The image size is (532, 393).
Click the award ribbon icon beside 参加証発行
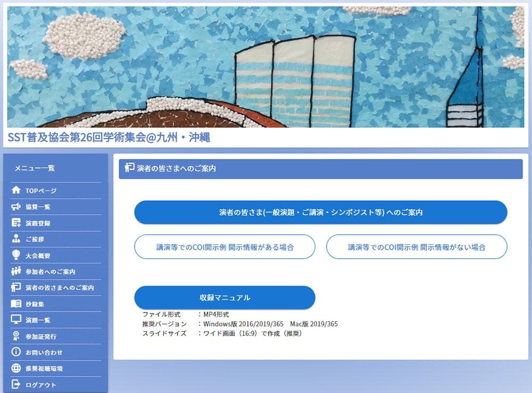pyautogui.click(x=16, y=336)
